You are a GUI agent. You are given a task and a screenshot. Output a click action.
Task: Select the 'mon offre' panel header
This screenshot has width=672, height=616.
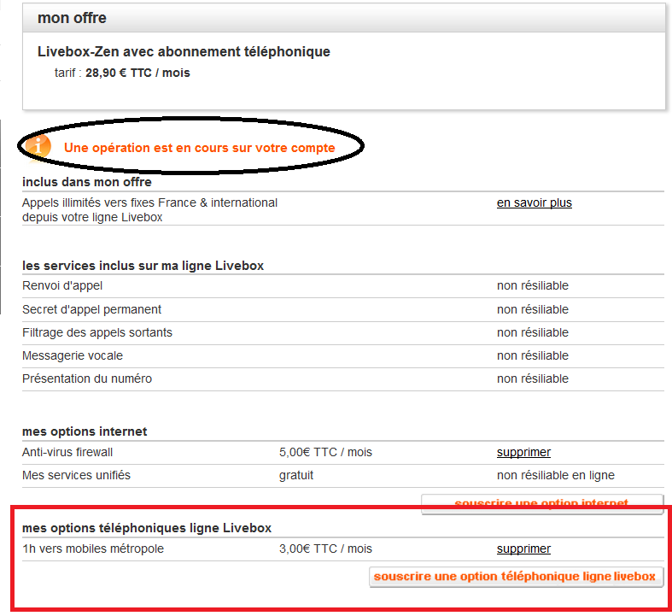pos(344,18)
